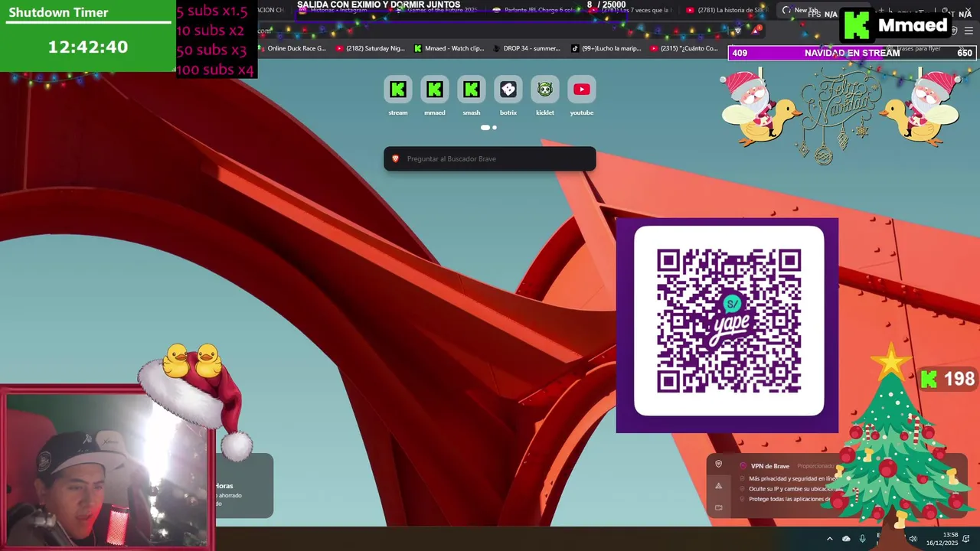Image resolution: width=980 pixels, height=551 pixels.
Task: Click the Brave Shields icon in address bar
Action: [737, 31]
